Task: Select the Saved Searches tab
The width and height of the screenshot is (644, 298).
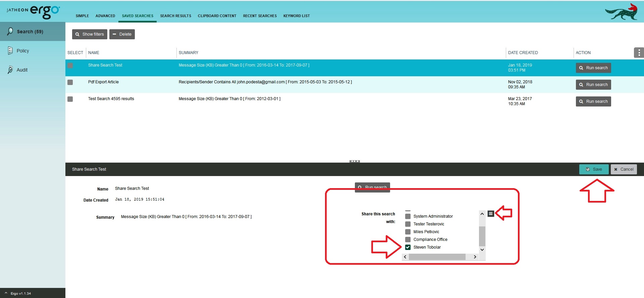Action: (x=138, y=16)
